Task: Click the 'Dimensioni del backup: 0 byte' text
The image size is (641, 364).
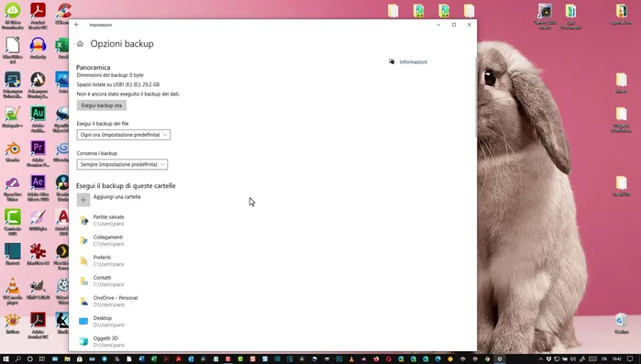Action: pyautogui.click(x=110, y=75)
